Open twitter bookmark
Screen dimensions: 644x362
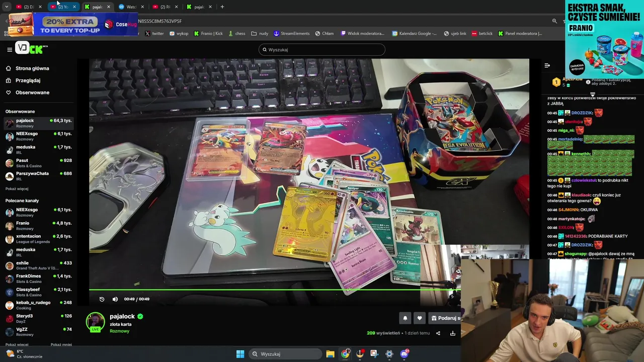(154, 34)
